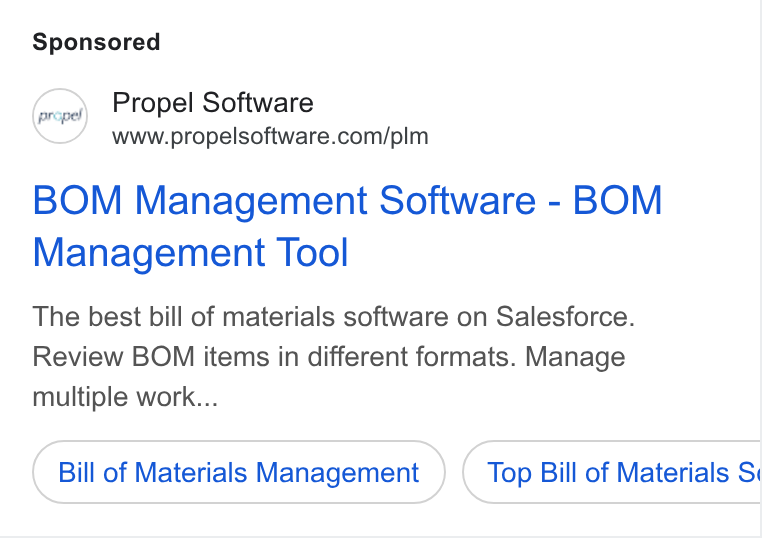Image resolution: width=762 pixels, height=538 pixels.
Task: Click the Propel circular logo icon
Action: (60, 116)
